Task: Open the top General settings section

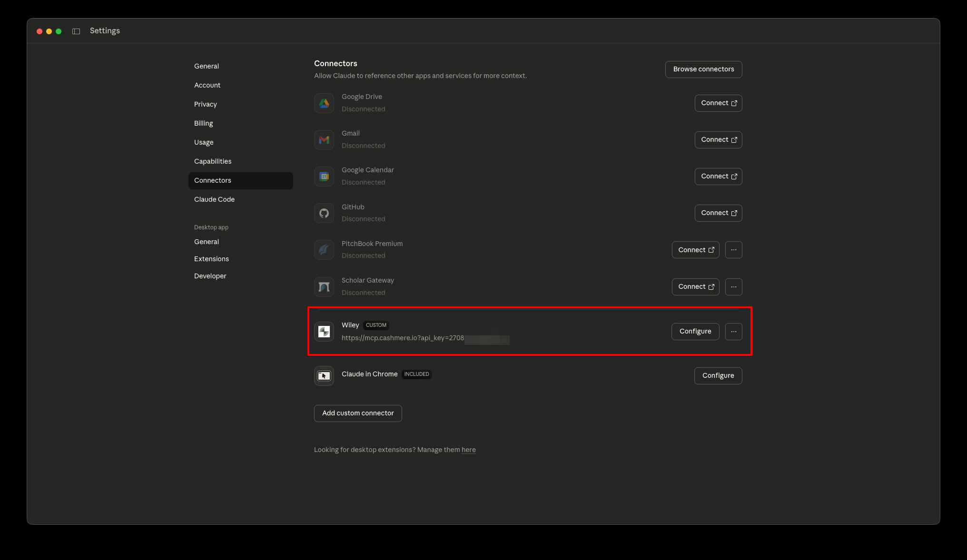Action: [x=241, y=67]
